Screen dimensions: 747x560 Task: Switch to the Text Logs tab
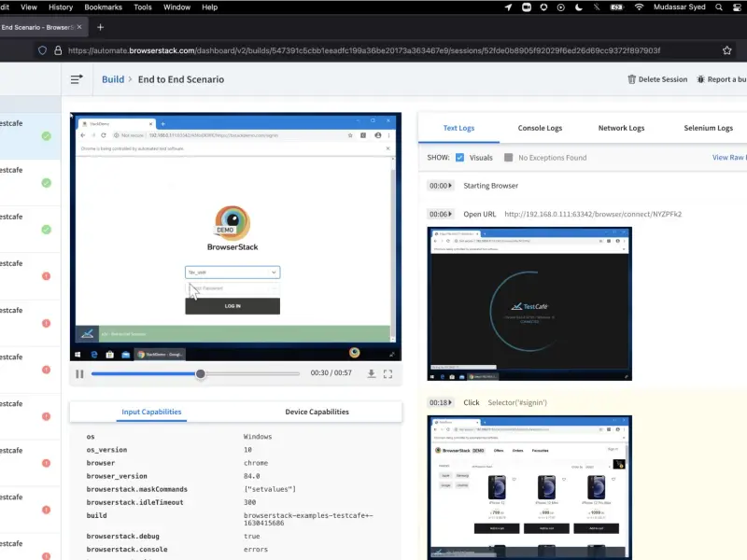tap(458, 128)
